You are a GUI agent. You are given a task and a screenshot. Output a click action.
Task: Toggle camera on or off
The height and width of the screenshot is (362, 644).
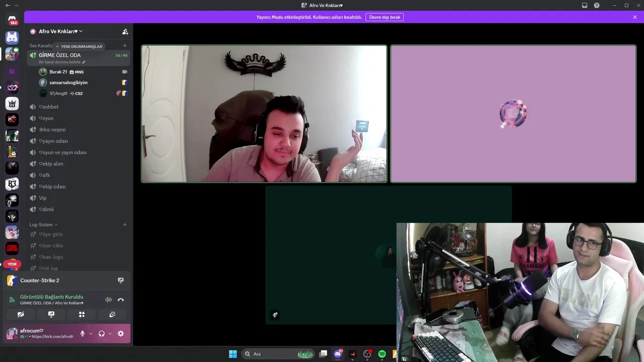(21, 314)
